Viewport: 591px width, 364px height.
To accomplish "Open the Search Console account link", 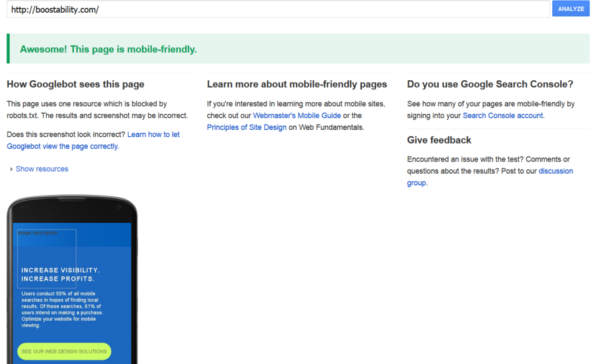I will coord(503,116).
